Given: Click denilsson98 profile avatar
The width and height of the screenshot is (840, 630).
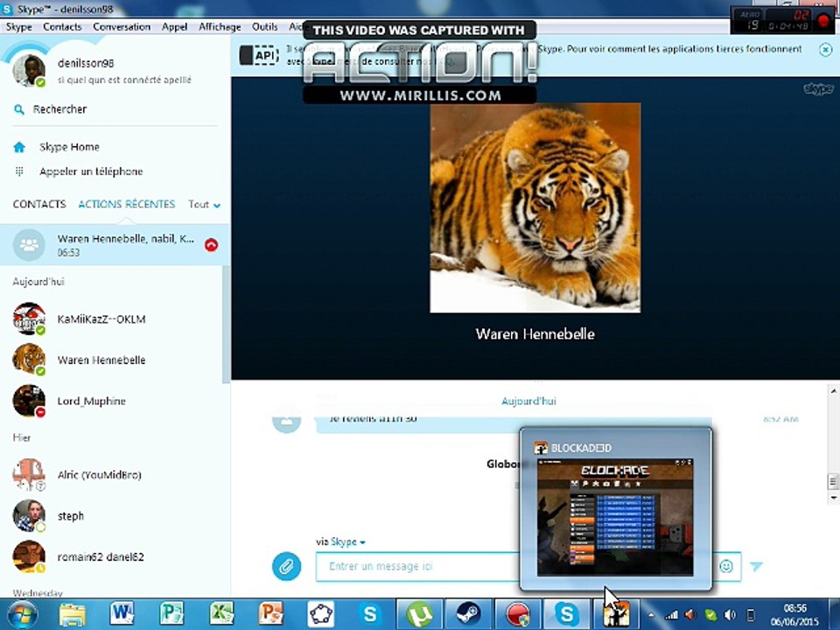Looking at the screenshot, I should pyautogui.click(x=29, y=70).
